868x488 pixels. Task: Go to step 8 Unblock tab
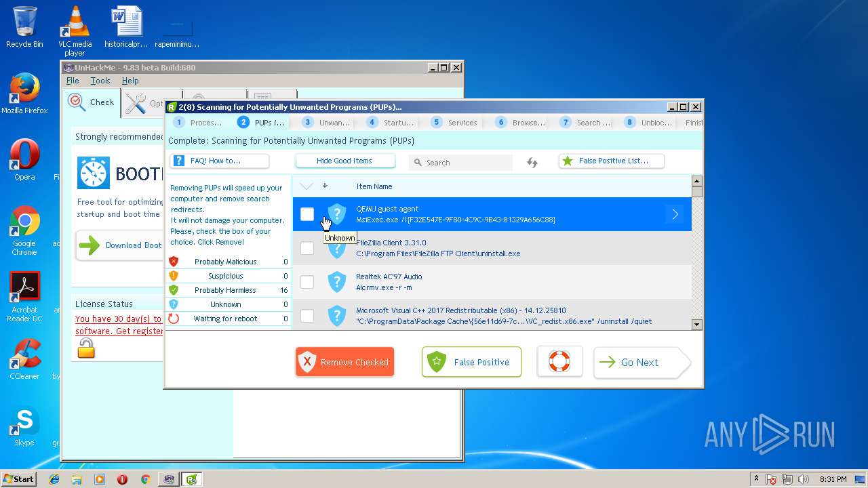click(x=648, y=123)
